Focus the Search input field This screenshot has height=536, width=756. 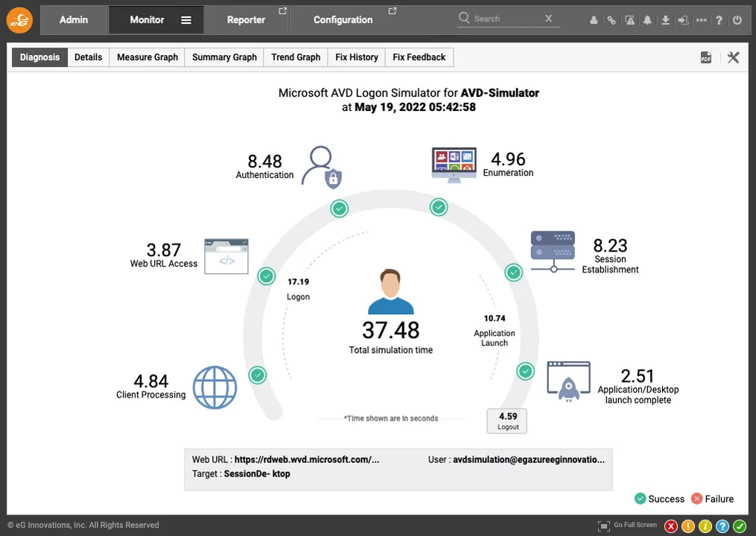point(507,19)
